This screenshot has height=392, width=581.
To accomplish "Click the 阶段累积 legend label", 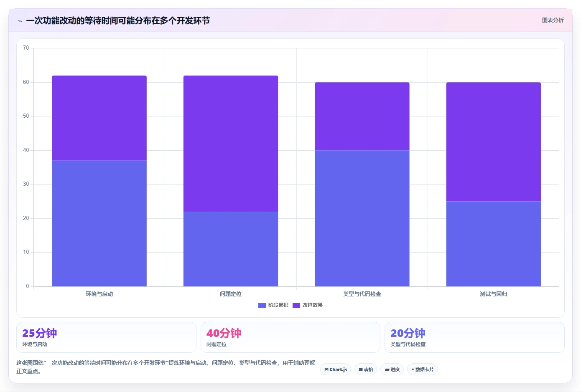I will pyautogui.click(x=278, y=305).
